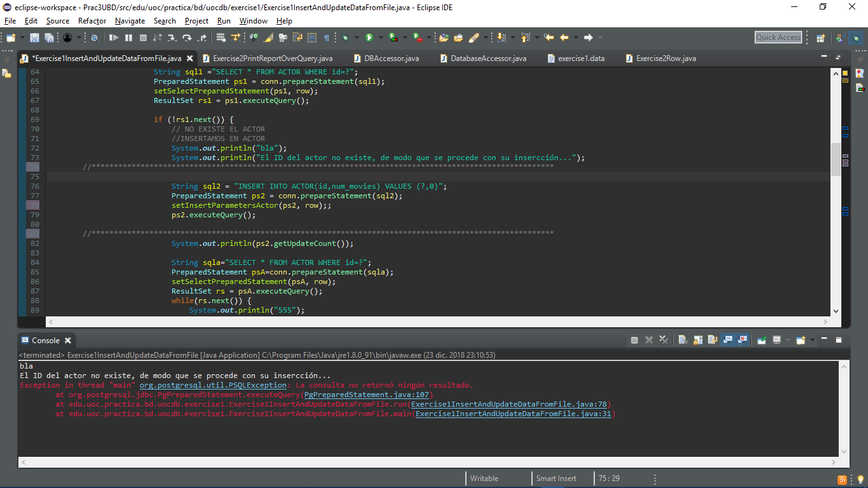Click the Clear Console icon
This screenshot has width=868, height=488.
click(x=683, y=340)
